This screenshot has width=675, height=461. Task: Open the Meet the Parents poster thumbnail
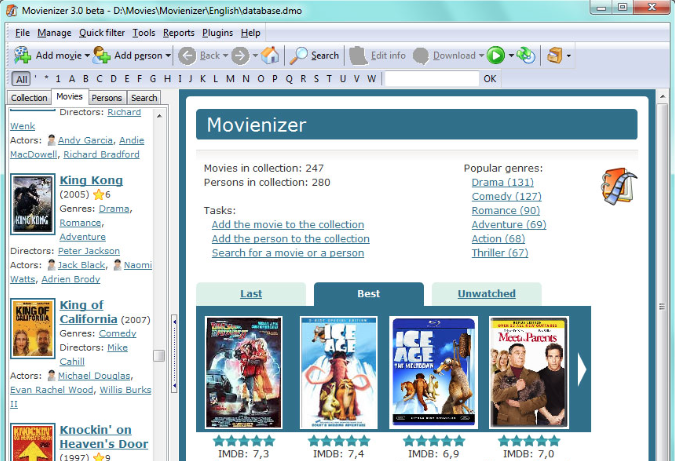click(529, 372)
